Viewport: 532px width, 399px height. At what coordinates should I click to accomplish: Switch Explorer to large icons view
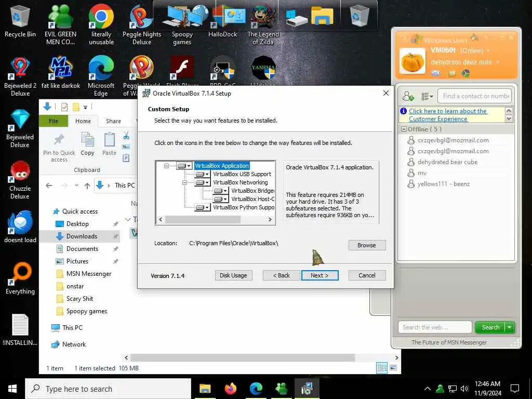pyautogui.click(x=393, y=368)
